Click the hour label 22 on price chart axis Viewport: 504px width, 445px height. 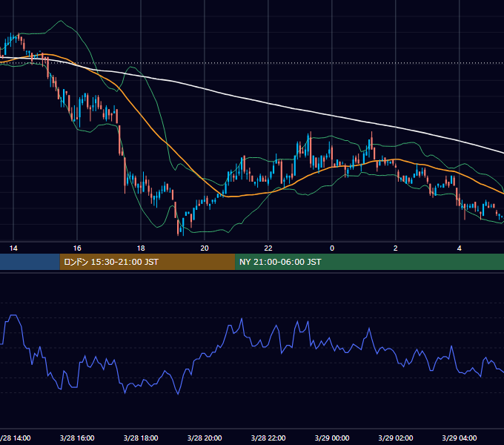268,248
